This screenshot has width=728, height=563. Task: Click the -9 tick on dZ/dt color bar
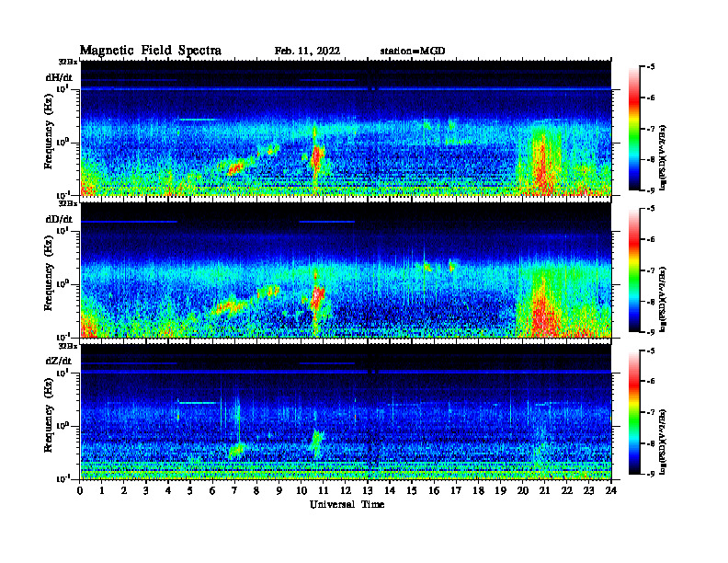coord(652,474)
